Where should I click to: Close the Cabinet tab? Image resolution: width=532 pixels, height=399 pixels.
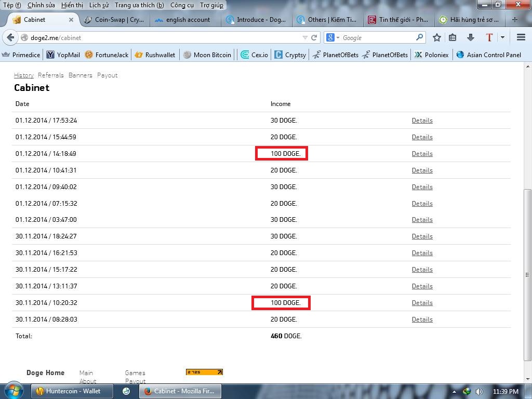71,20
